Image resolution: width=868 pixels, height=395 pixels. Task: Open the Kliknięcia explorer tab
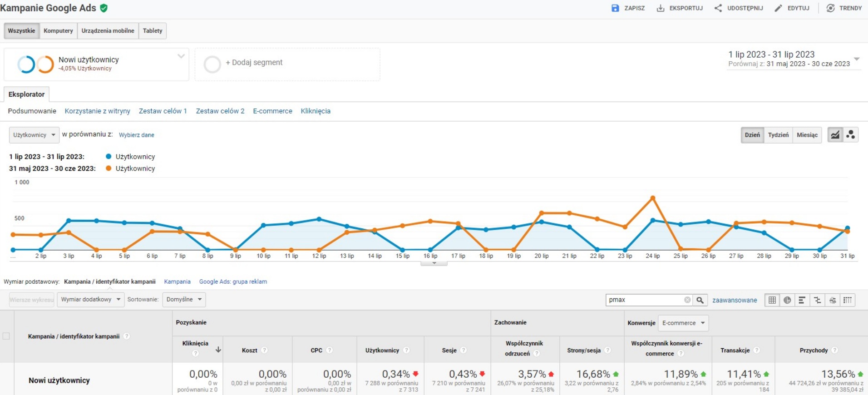(x=316, y=111)
